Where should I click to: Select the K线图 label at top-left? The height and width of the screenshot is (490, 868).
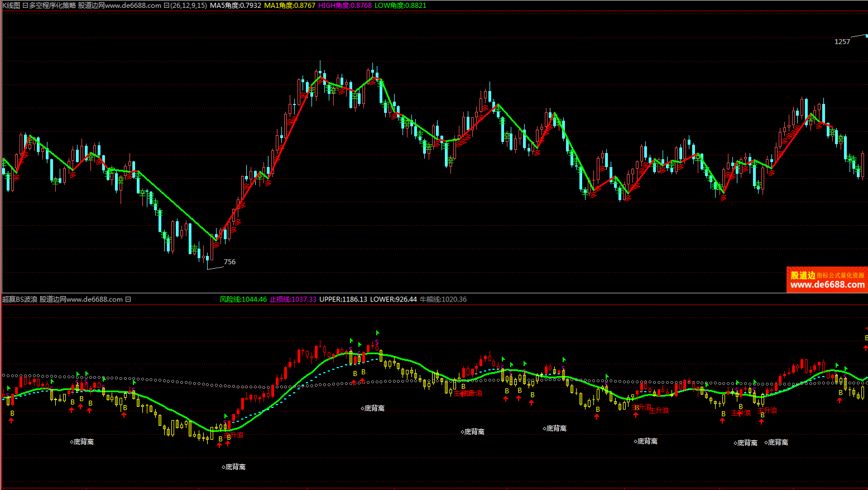[11, 6]
